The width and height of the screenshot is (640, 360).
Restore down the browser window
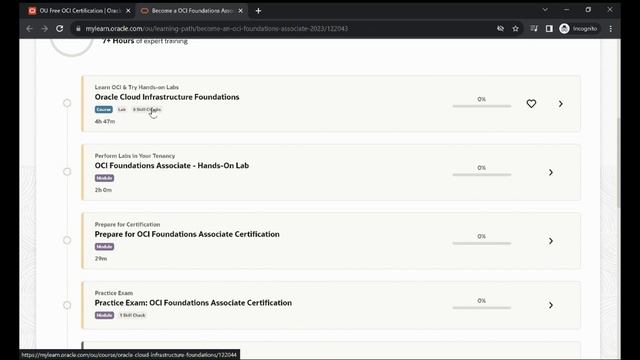(588, 10)
